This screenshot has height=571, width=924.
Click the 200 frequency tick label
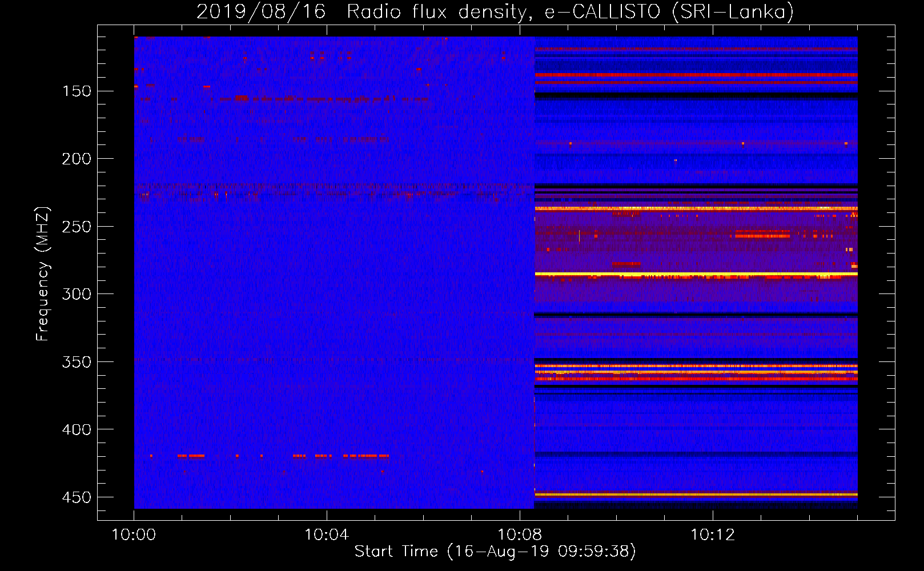tap(77, 159)
